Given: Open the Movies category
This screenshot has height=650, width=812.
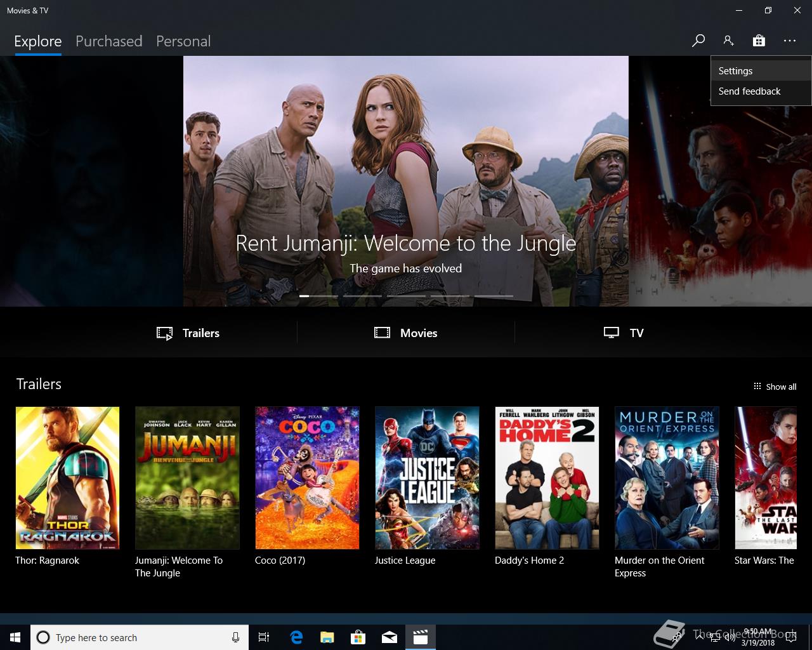Looking at the screenshot, I should pos(406,333).
